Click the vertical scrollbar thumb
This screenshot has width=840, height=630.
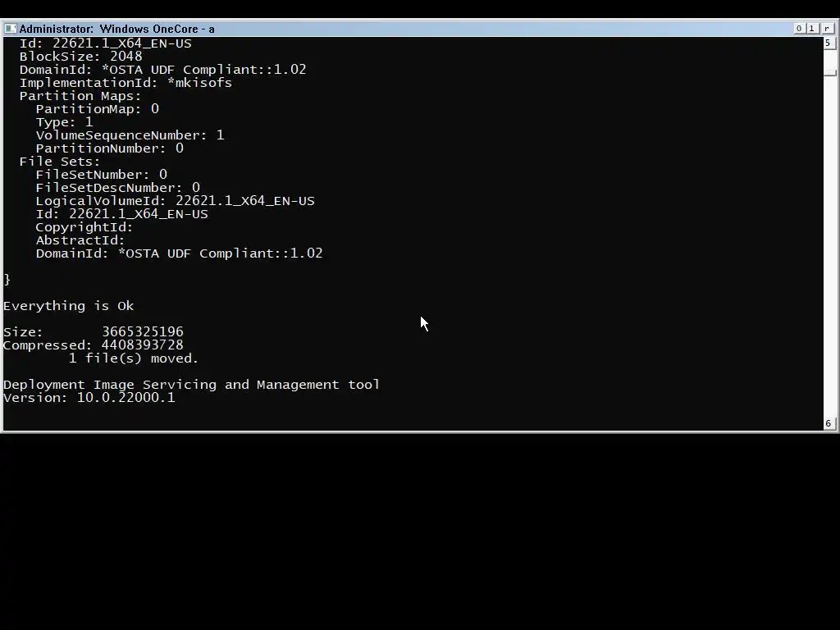[x=829, y=73]
